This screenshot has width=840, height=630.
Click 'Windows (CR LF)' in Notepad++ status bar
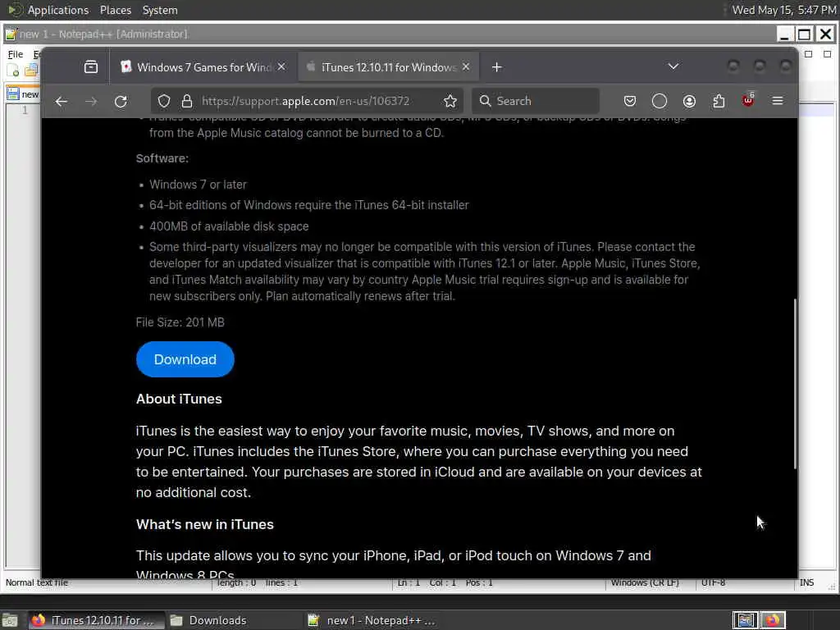(645, 583)
